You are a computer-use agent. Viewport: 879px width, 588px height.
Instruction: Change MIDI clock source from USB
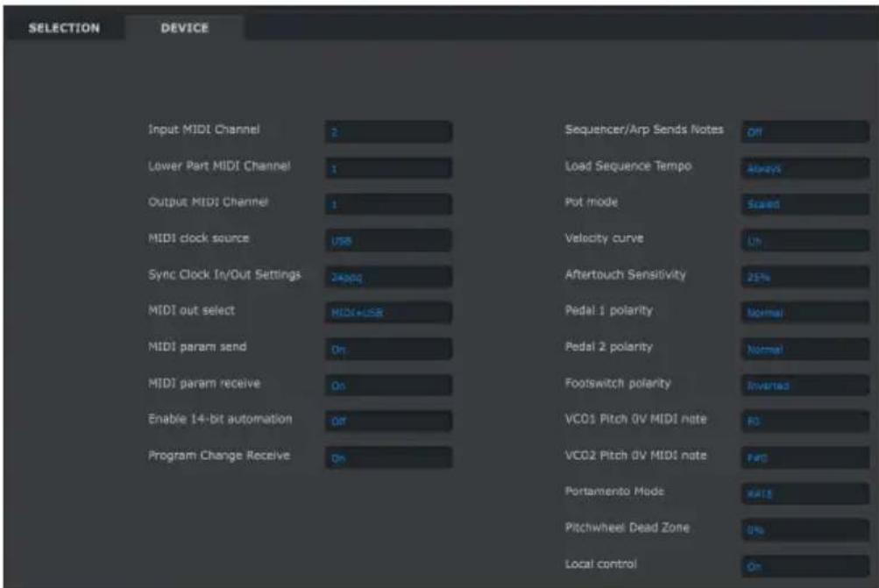click(388, 240)
